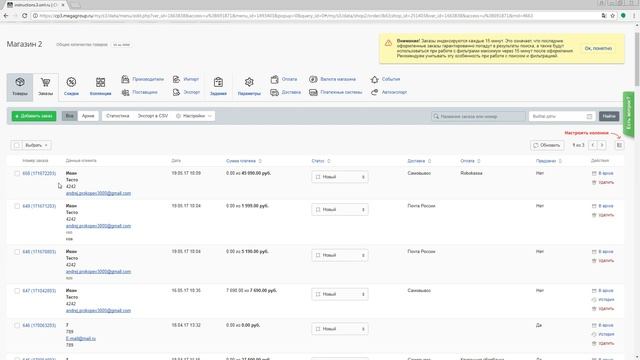Switch to the Все orders tab
Image resolution: width=640 pixels, height=360 pixels.
point(69,116)
